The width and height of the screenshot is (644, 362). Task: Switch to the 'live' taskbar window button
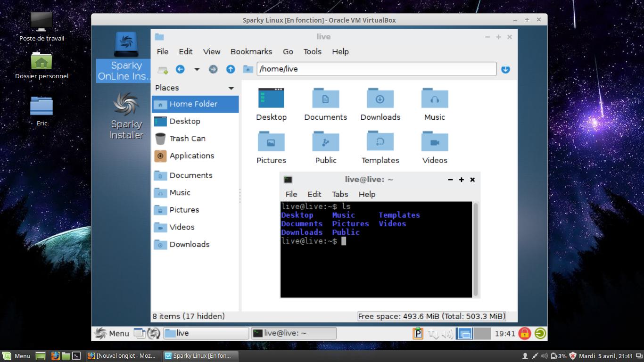coord(206,333)
